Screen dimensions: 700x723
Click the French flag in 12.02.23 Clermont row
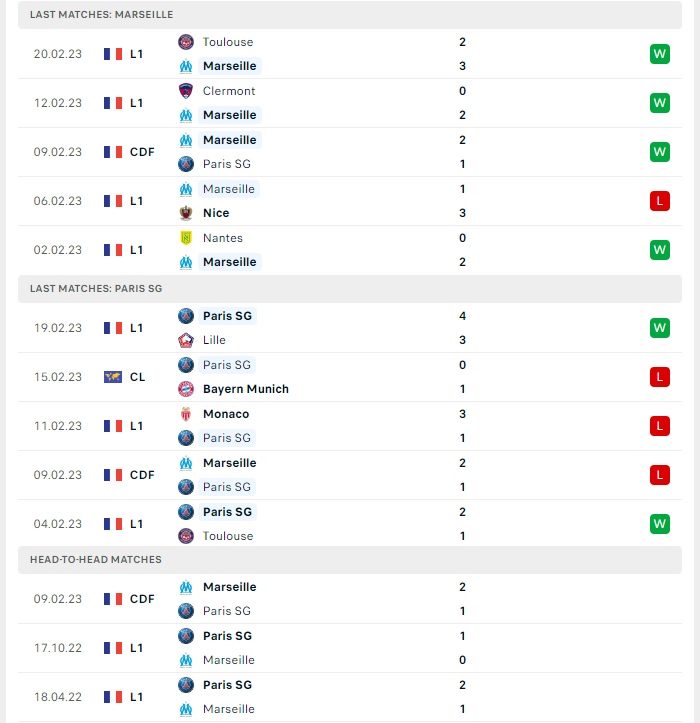pyautogui.click(x=113, y=103)
